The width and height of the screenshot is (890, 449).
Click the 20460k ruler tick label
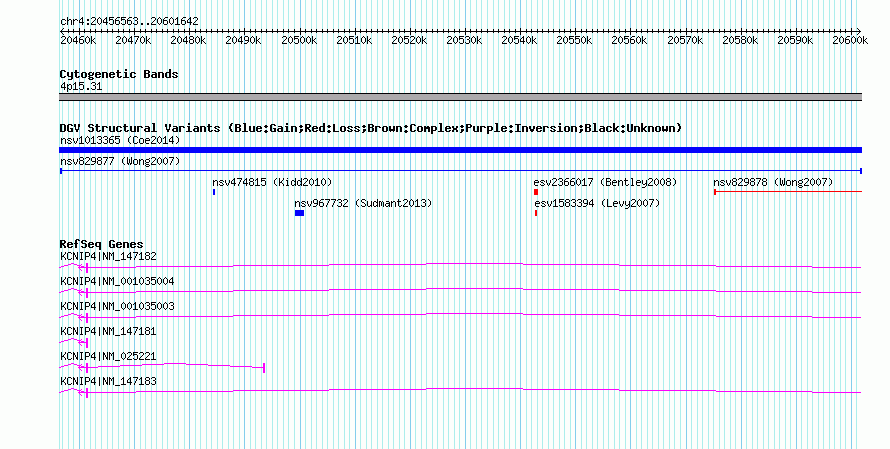coord(78,40)
